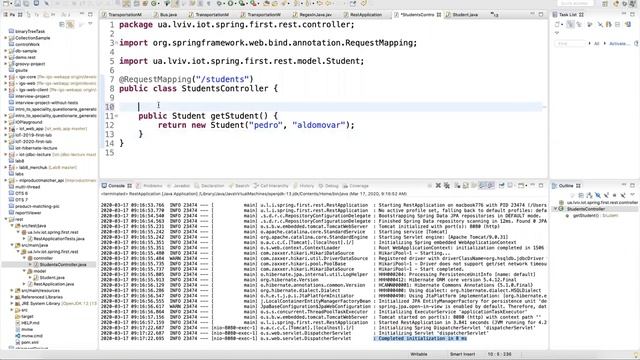
Task: Show hidden editor tabs overflow list
Action: pyautogui.click(x=494, y=15)
